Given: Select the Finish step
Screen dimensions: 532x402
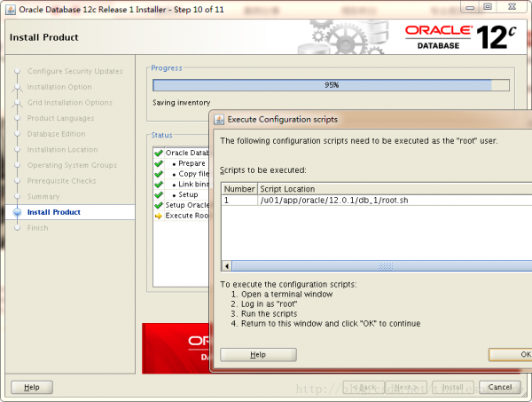Looking at the screenshot, I should coord(37,228).
